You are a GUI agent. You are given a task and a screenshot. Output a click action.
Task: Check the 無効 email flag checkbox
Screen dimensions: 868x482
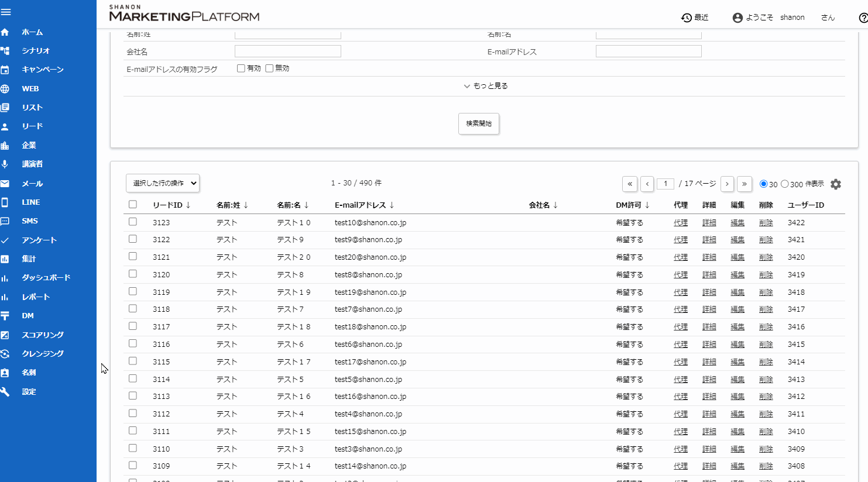(269, 68)
